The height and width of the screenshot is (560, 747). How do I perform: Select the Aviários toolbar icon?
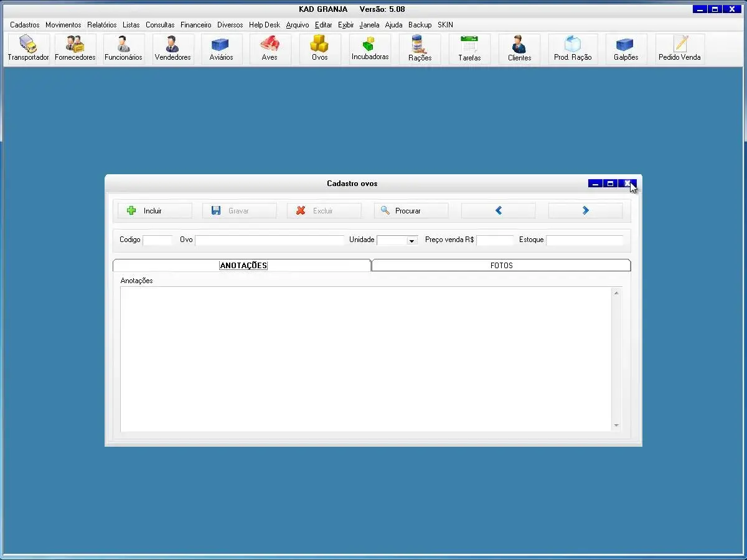pos(221,49)
